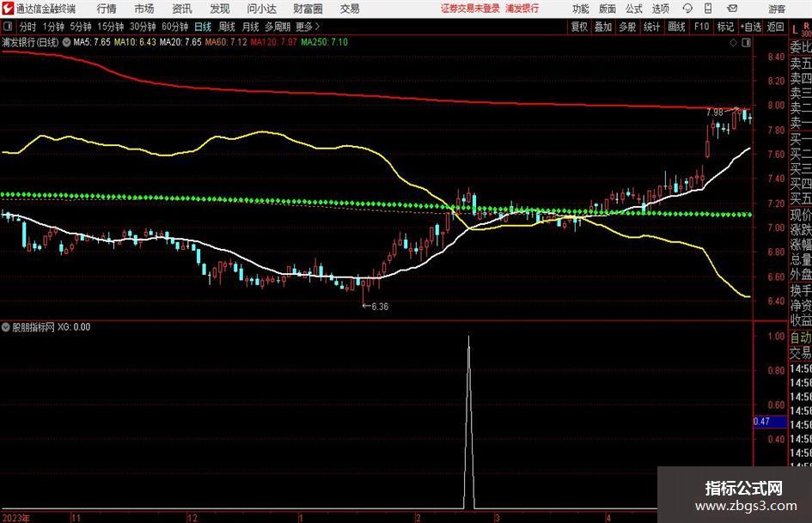Click the 复权 toolbar button
This screenshot has width=812, height=523.
click(579, 27)
